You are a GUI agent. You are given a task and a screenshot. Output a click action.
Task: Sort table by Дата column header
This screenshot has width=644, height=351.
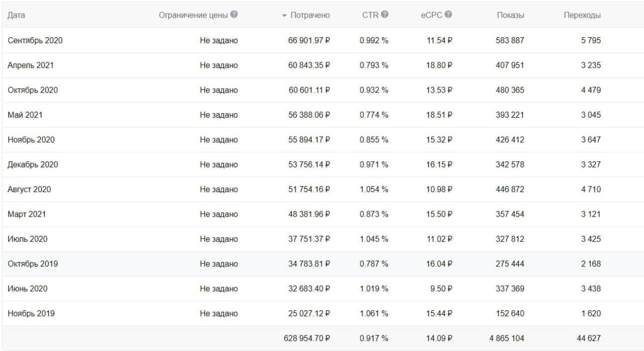(17, 15)
